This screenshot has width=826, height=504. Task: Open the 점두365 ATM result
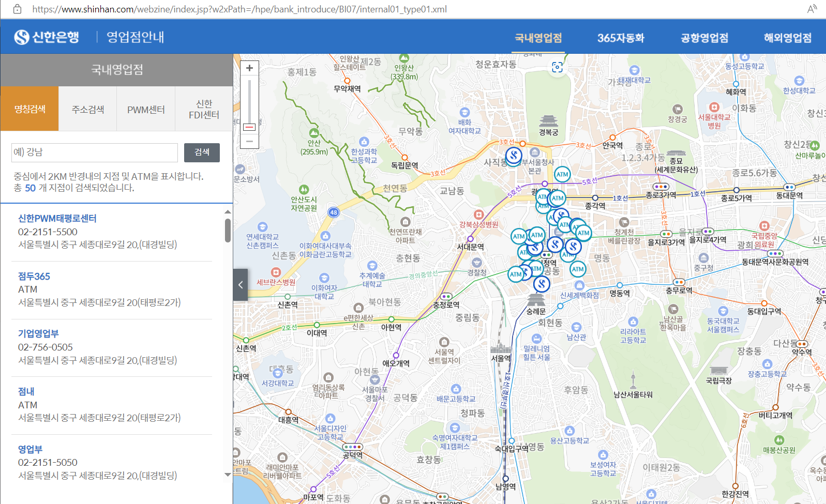(x=34, y=276)
